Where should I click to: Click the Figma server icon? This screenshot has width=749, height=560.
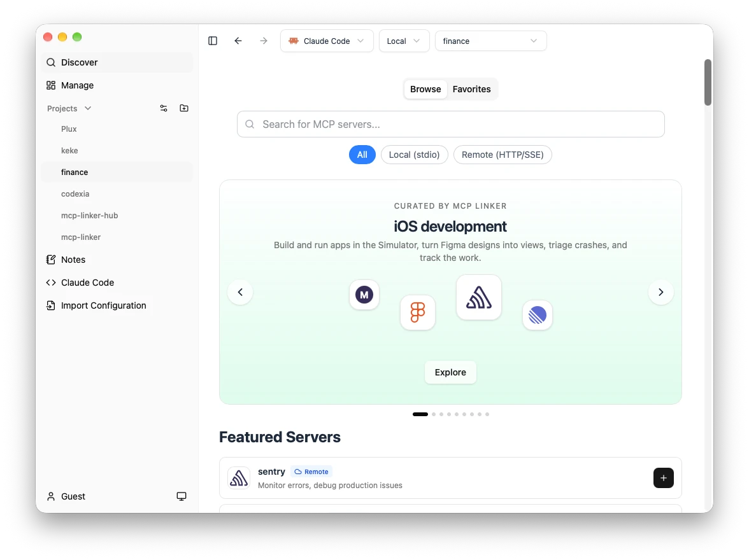tap(418, 312)
